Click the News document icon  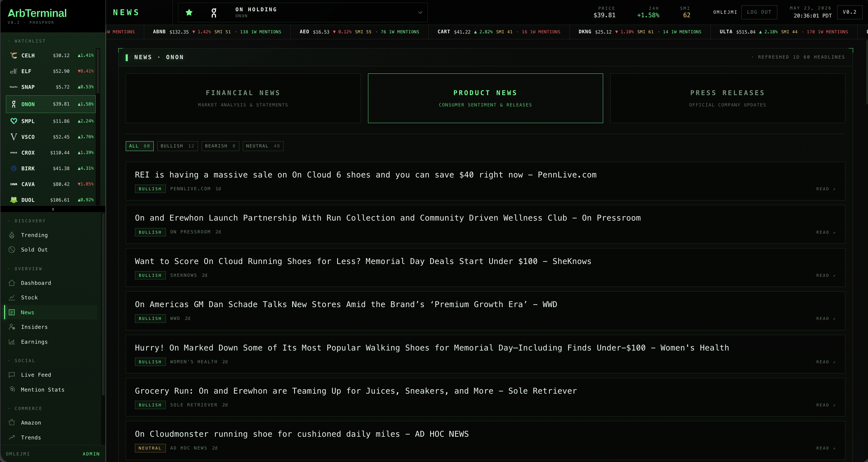tap(12, 312)
